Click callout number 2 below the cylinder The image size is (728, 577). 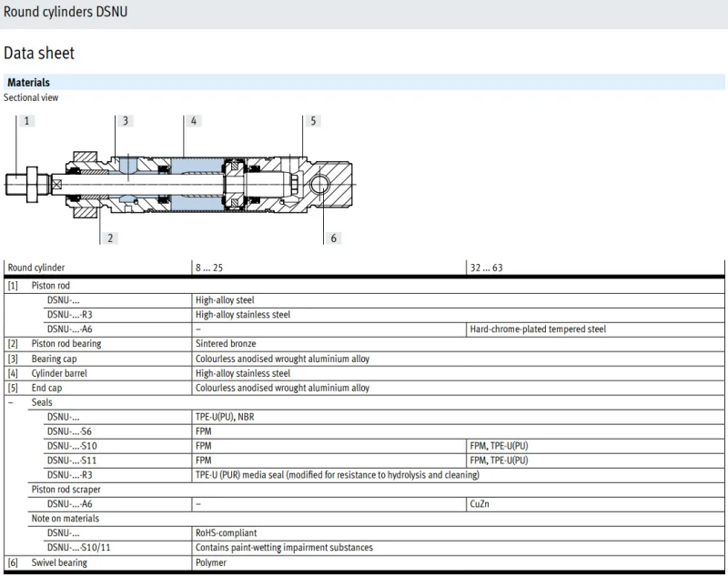click(110, 238)
